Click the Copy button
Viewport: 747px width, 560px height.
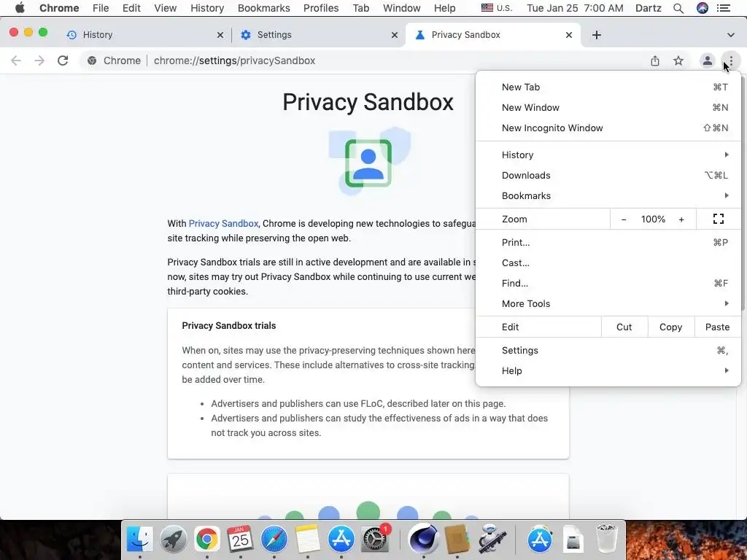point(671,327)
